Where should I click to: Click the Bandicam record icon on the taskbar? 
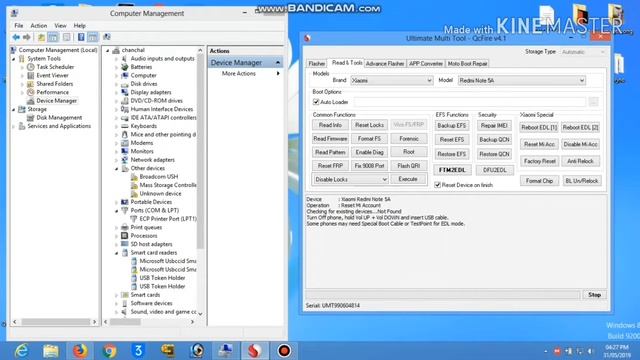coord(284,351)
